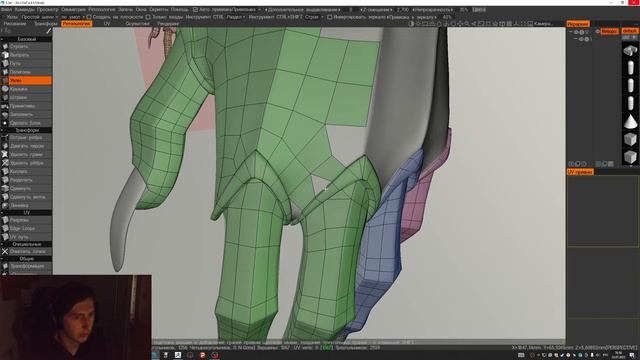Toggle the eye icon beside Retopo tab
This screenshot has height=360, width=640.
[598, 31]
